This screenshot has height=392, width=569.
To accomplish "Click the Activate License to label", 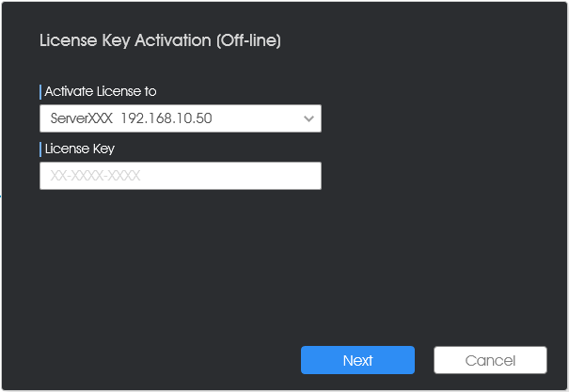I will click(x=101, y=91).
